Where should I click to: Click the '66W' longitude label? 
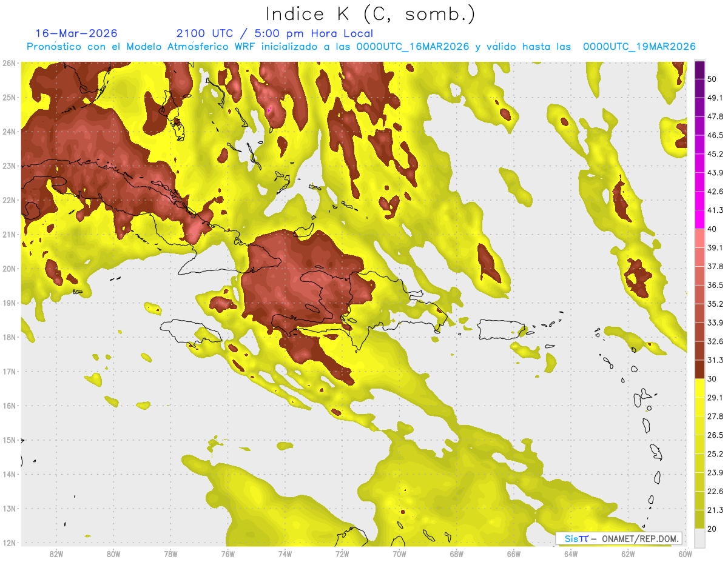[514, 554]
